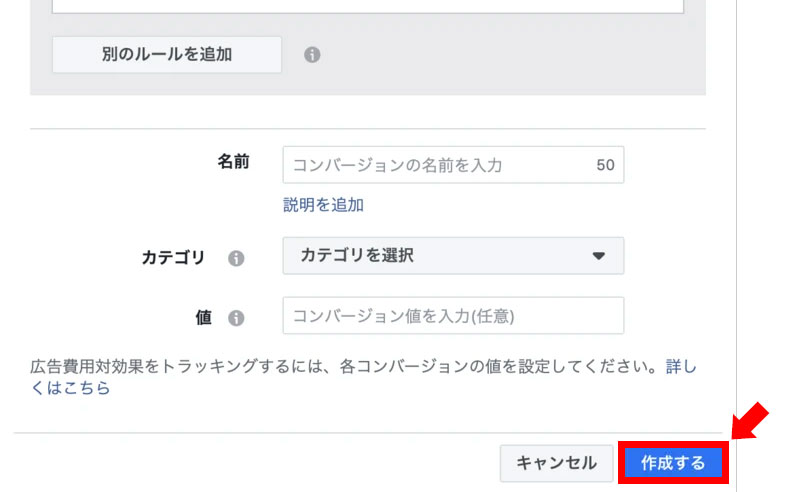Click the 広告費用対効果 help text paragraph
The image size is (800, 492).
coord(345,367)
